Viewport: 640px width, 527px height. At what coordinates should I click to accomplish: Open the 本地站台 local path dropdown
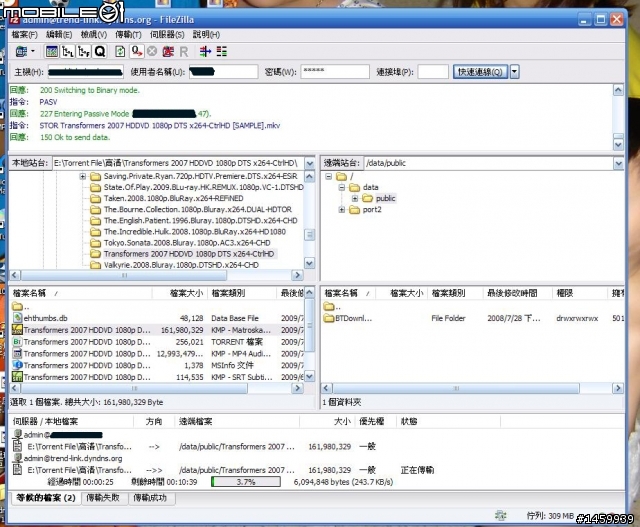pos(310,163)
